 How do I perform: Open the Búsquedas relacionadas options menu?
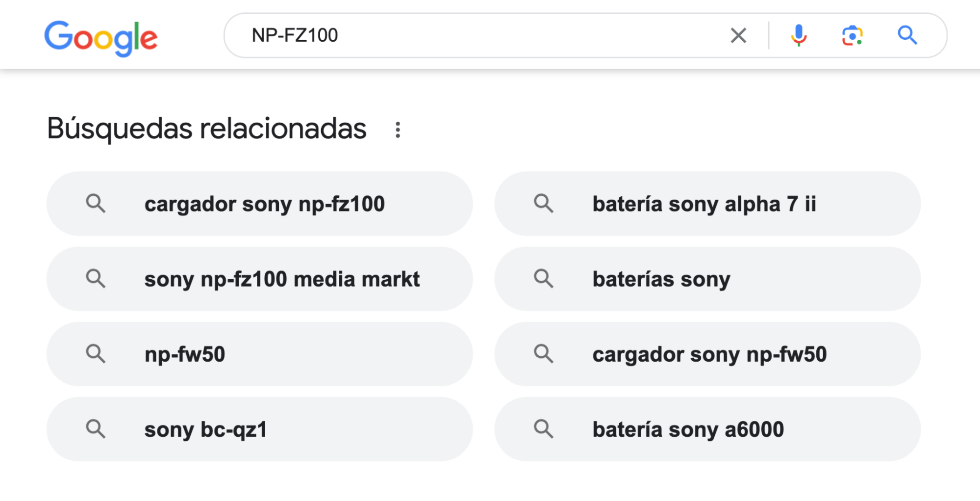coord(398,129)
